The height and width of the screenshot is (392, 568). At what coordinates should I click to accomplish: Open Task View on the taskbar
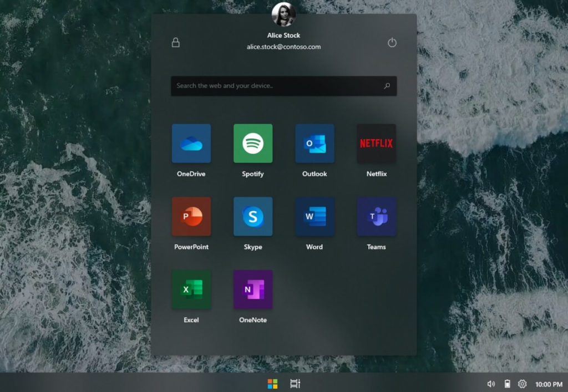pos(295,383)
